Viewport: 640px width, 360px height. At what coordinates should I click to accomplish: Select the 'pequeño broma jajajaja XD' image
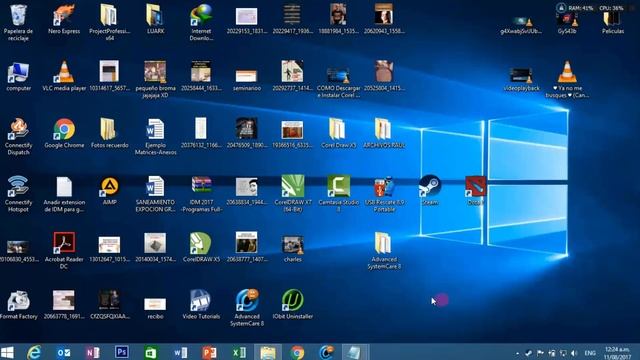tap(155, 72)
